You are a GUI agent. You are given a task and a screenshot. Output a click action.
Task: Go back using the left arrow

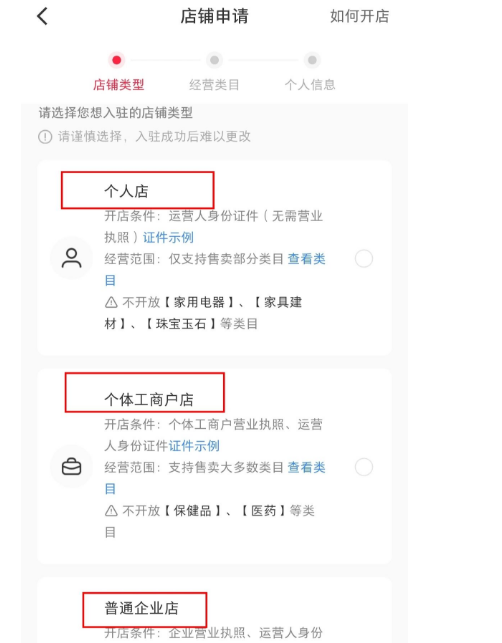[x=43, y=17]
